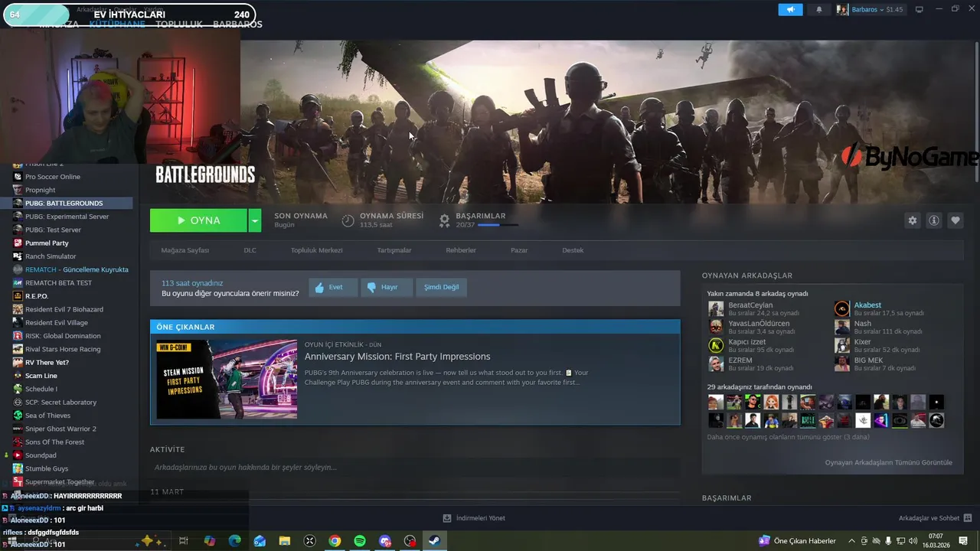Open the DLC tab
980x551 pixels.
click(x=250, y=250)
